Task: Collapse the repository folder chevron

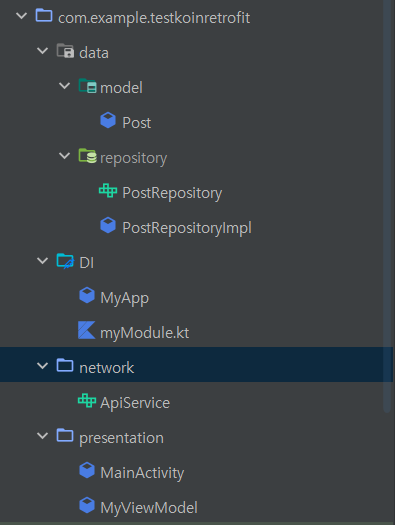Action: 64,156
